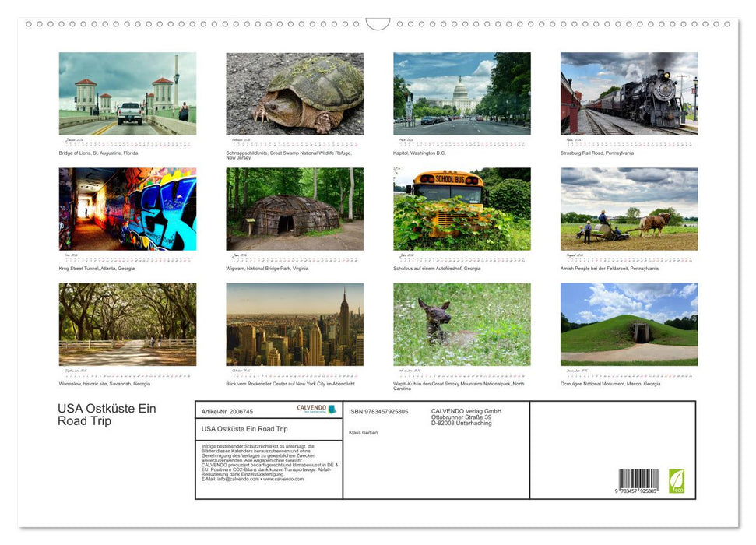
Task: Click the steam locomotive photo for Strasburg Rail Road
Action: point(628,93)
